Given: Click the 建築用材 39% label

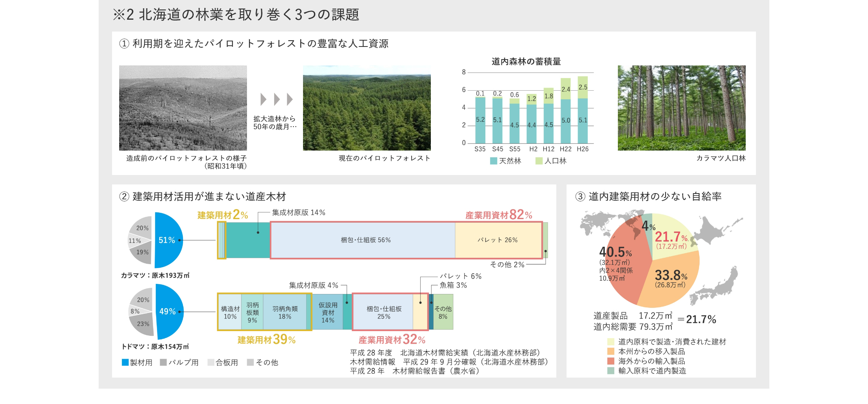Looking at the screenshot, I should pyautogui.click(x=267, y=339).
